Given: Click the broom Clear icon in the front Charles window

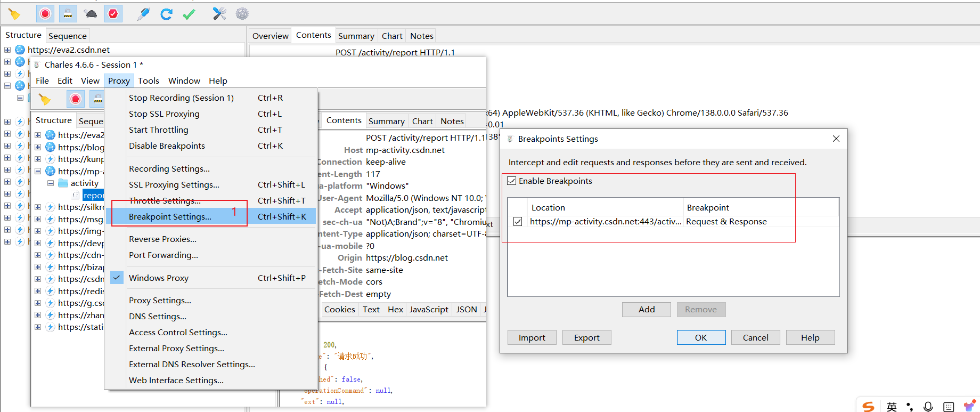Looking at the screenshot, I should pos(45,99).
